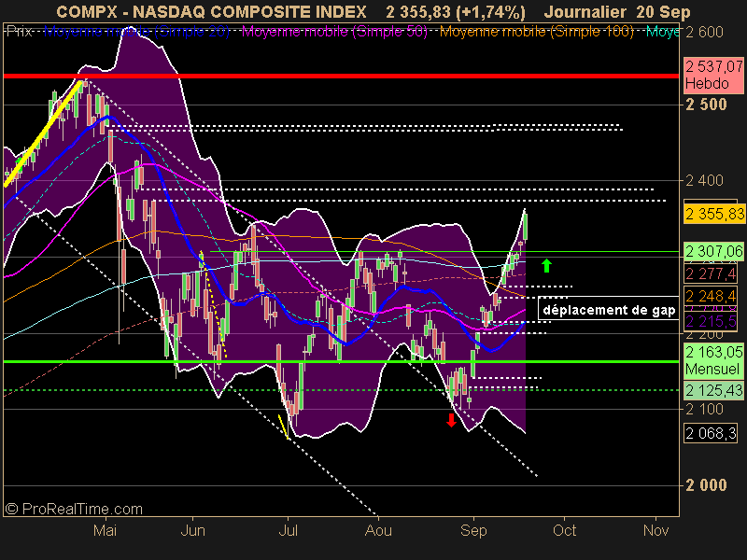This screenshot has width=747, height=560.
Task: Click the '20 Sep' date label
Action: click(x=663, y=12)
